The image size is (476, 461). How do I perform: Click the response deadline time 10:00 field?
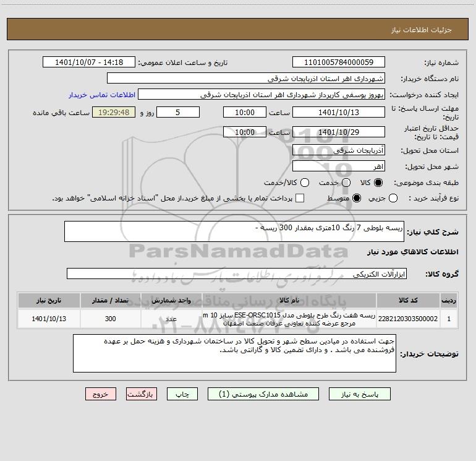point(245,112)
